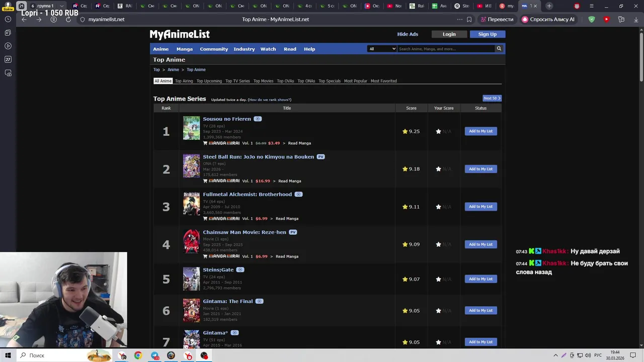The height and width of the screenshot is (362, 644).
Task: Click the 'Top' breadcrumb link
Action: pyautogui.click(x=156, y=70)
